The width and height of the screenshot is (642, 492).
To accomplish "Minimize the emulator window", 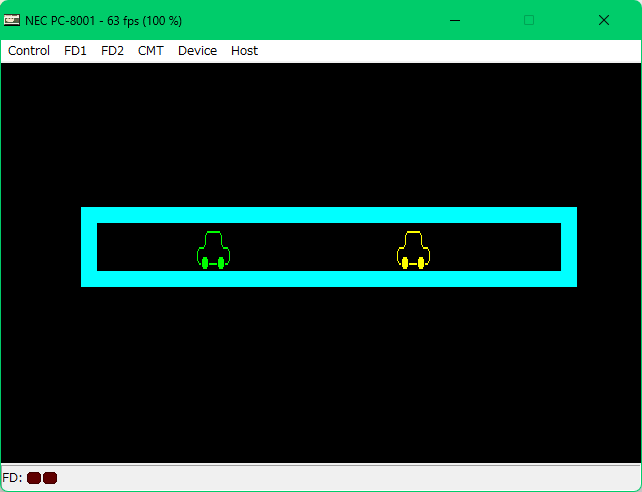I will pos(455,20).
